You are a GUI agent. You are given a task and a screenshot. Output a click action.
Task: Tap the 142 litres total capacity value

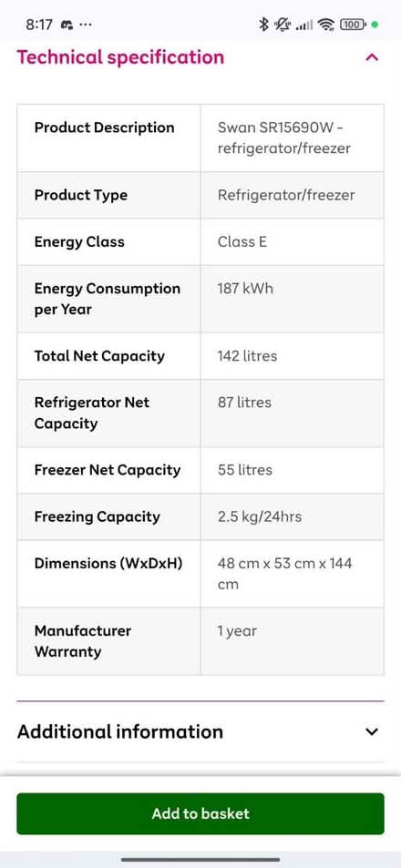coord(247,355)
